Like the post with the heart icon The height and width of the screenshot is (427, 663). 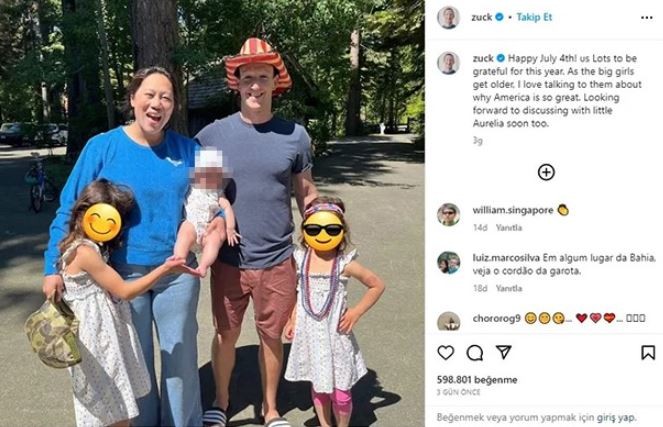click(446, 353)
